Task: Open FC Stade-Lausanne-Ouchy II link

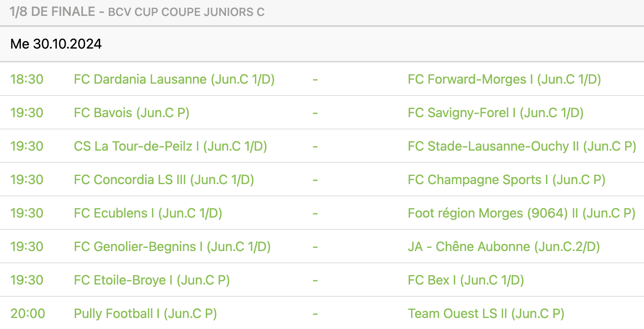Action: (522, 146)
